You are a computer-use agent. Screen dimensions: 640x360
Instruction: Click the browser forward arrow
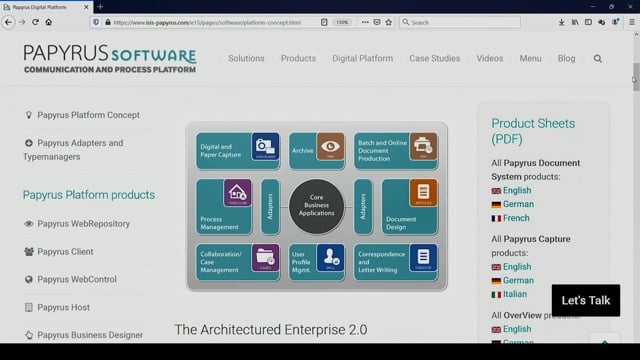click(22, 22)
